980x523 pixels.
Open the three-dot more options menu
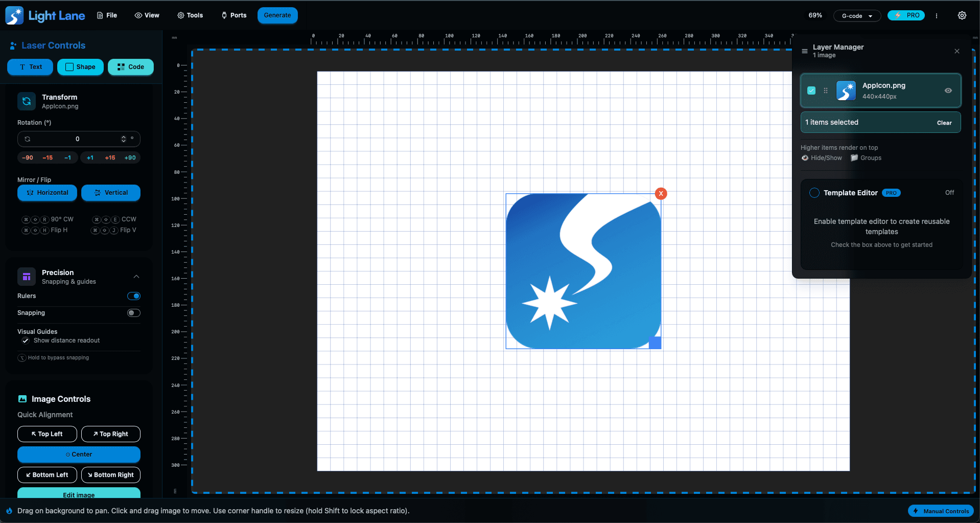coord(937,16)
